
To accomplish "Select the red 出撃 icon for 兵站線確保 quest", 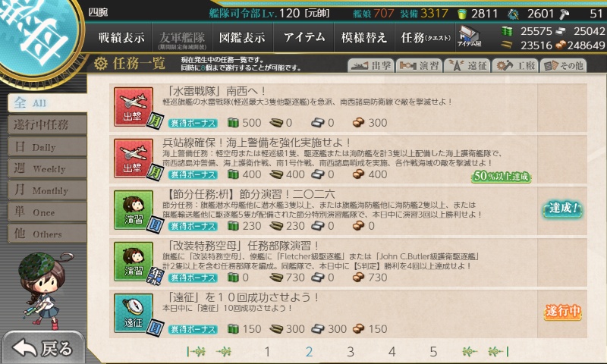I will tap(134, 158).
